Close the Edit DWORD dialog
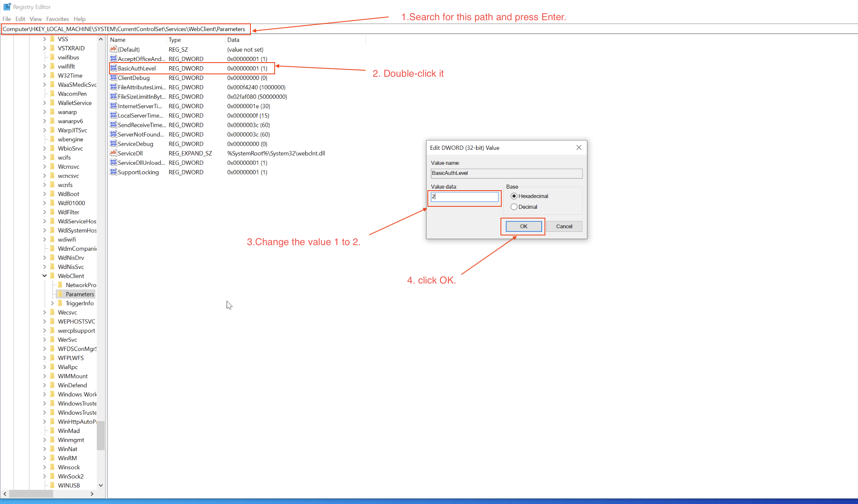This screenshot has width=858, height=504. coord(578,148)
